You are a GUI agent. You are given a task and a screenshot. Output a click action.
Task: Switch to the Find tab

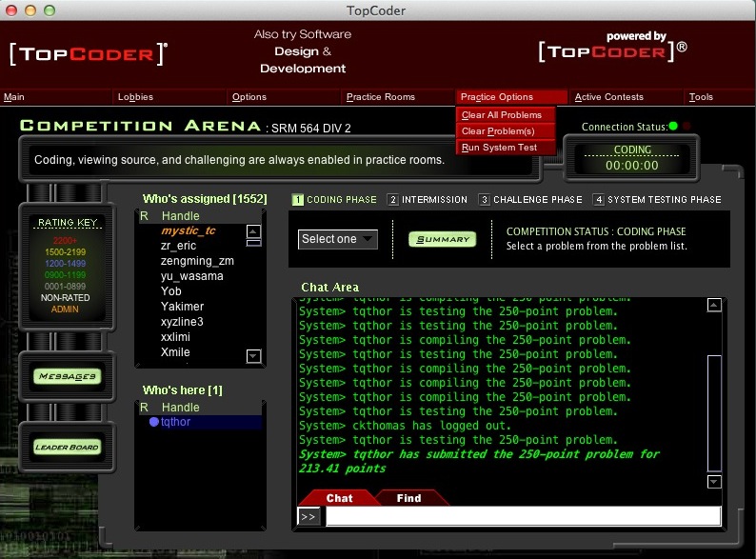409,498
